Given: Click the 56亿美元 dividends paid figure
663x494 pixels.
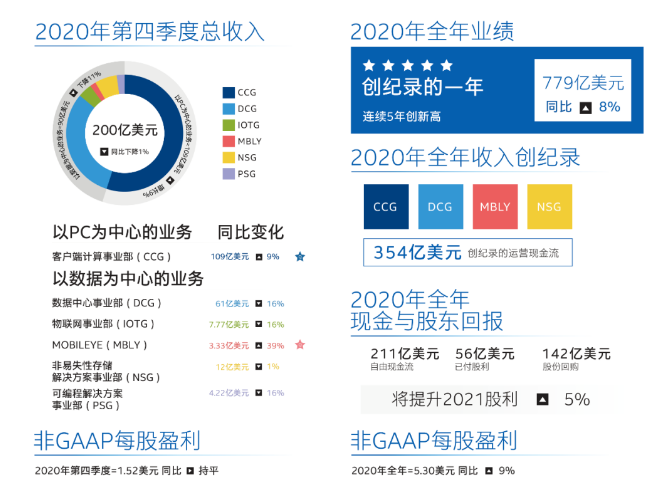Looking at the screenshot, I should 485,354.
